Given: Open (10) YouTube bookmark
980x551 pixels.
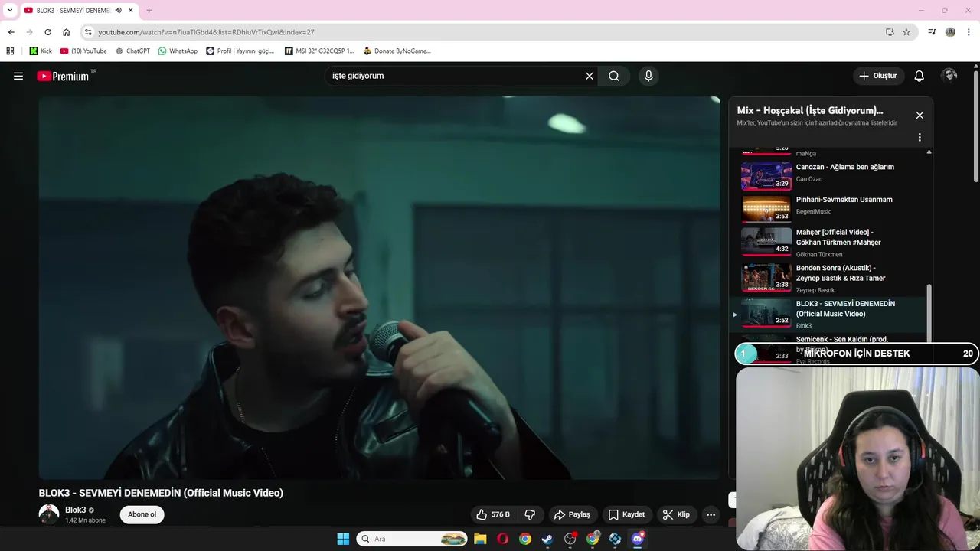Looking at the screenshot, I should 83,51.
